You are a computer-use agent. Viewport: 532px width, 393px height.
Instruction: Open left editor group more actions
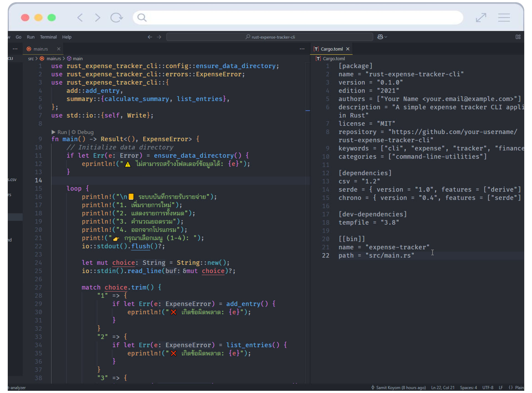302,49
